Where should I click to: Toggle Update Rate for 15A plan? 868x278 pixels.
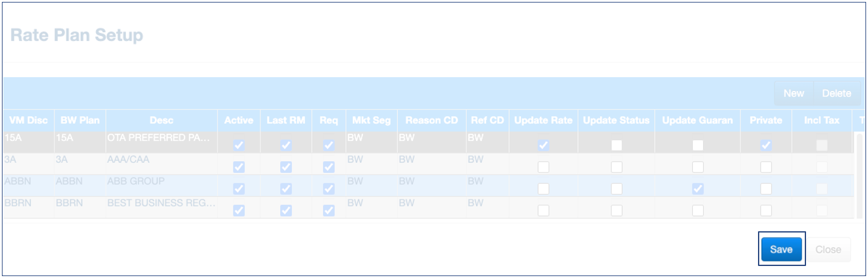(x=543, y=146)
